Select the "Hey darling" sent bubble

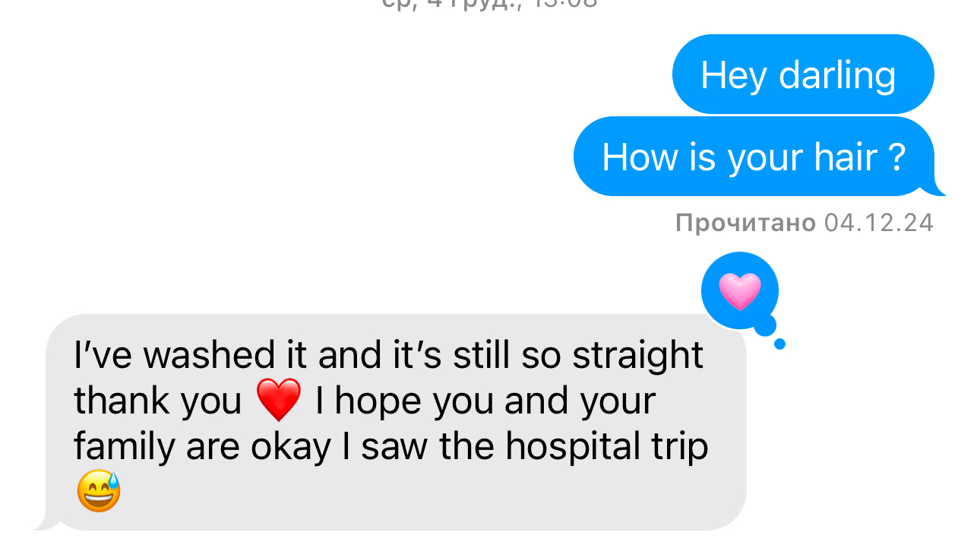tap(802, 74)
